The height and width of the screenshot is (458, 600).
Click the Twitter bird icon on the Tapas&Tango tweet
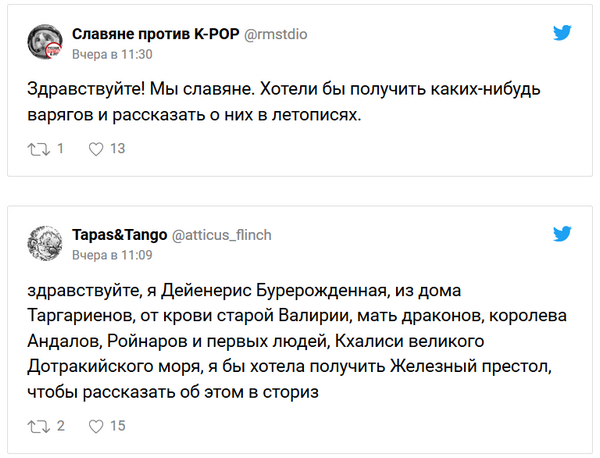coord(563,235)
